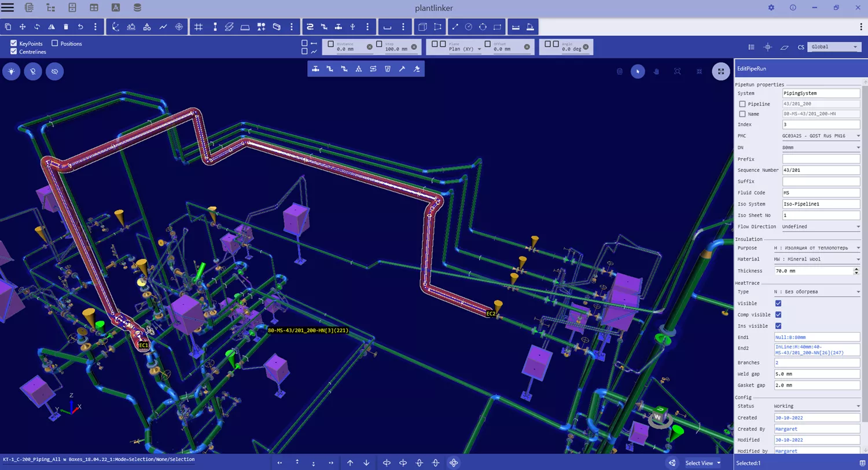
Task: Click the delete trash can icon
Action: click(66, 27)
